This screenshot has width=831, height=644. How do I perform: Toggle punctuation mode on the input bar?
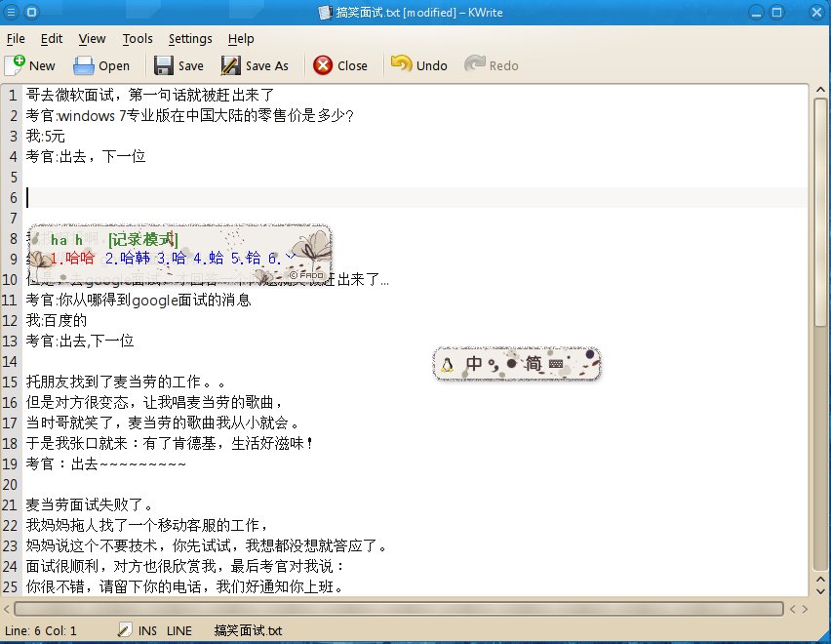(494, 365)
